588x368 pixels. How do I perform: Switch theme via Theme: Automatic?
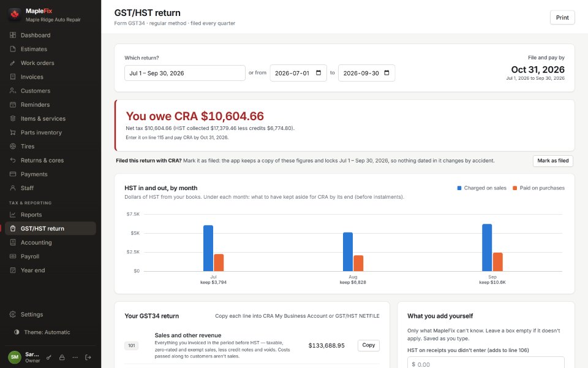pyautogui.click(x=50, y=332)
